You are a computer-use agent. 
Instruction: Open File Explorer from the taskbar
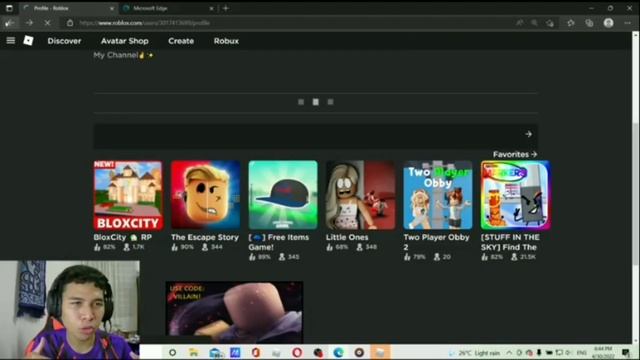[x=193, y=352]
